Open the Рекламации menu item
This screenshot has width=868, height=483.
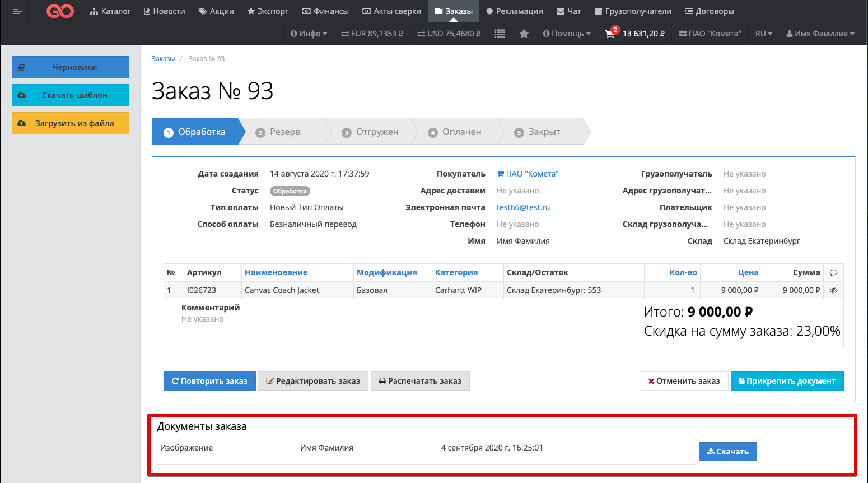[x=514, y=11]
